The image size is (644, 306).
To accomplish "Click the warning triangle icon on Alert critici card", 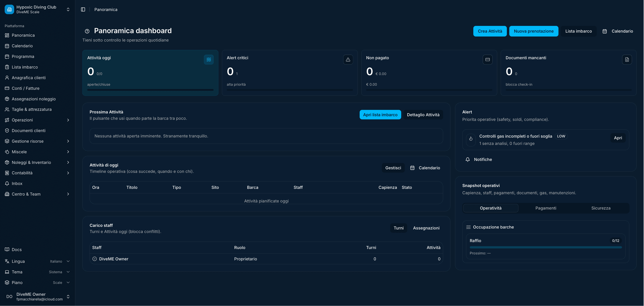I will [x=348, y=60].
